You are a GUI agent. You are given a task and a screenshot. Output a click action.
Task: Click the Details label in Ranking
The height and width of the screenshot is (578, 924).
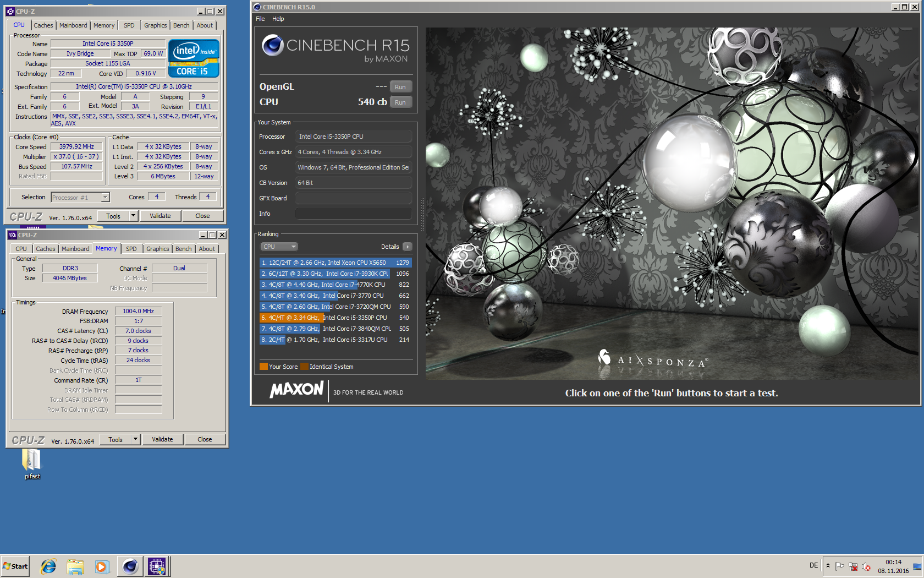coord(390,247)
